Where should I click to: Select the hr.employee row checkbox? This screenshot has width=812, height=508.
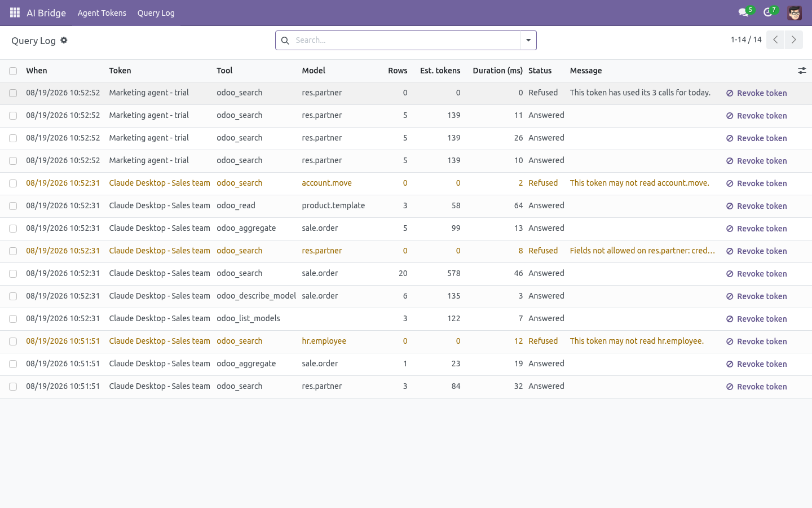coord(13,341)
